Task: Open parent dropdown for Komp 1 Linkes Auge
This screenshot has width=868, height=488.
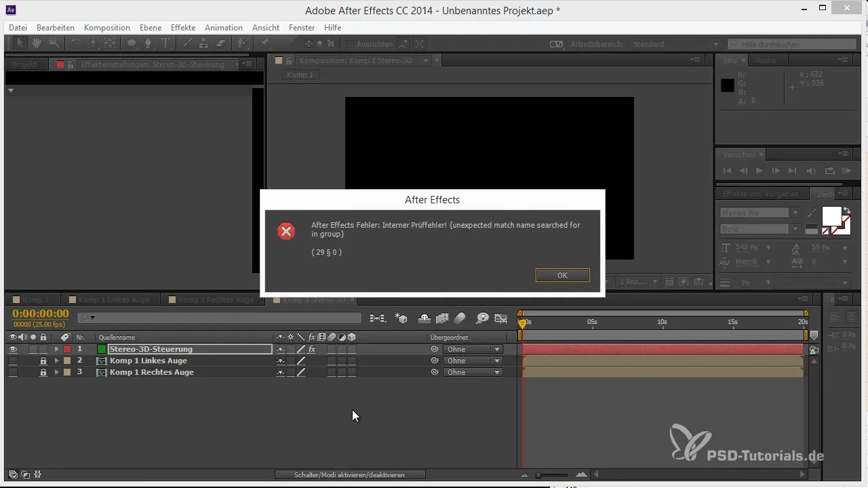Action: click(473, 361)
